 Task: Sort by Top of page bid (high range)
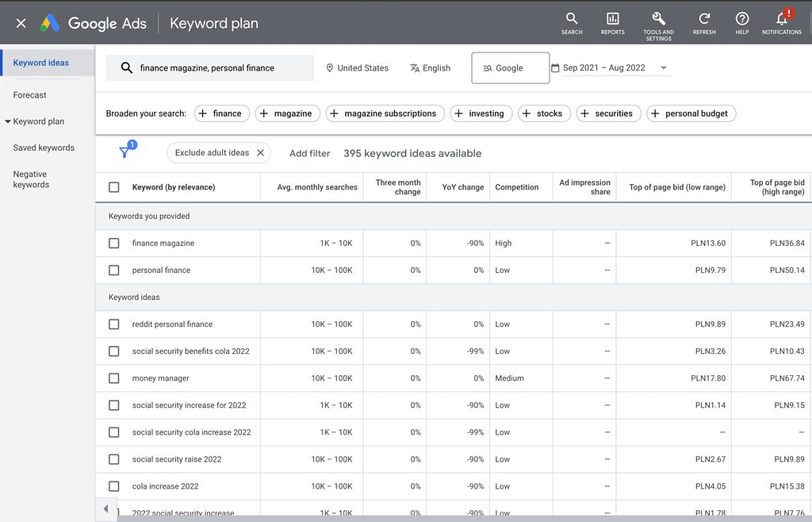point(777,187)
